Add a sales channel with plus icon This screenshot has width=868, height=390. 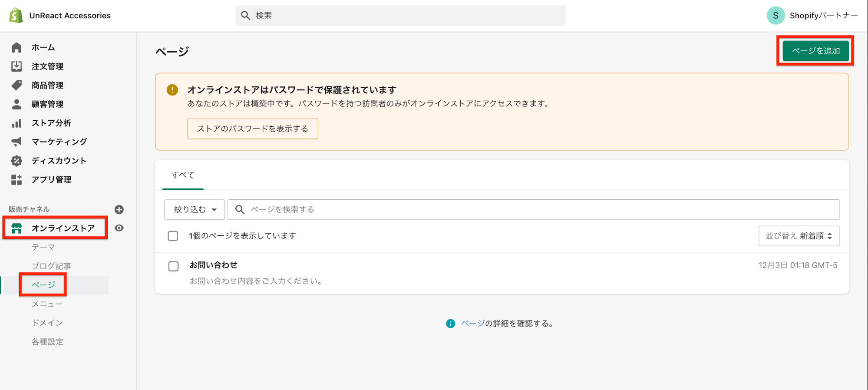[x=119, y=210]
